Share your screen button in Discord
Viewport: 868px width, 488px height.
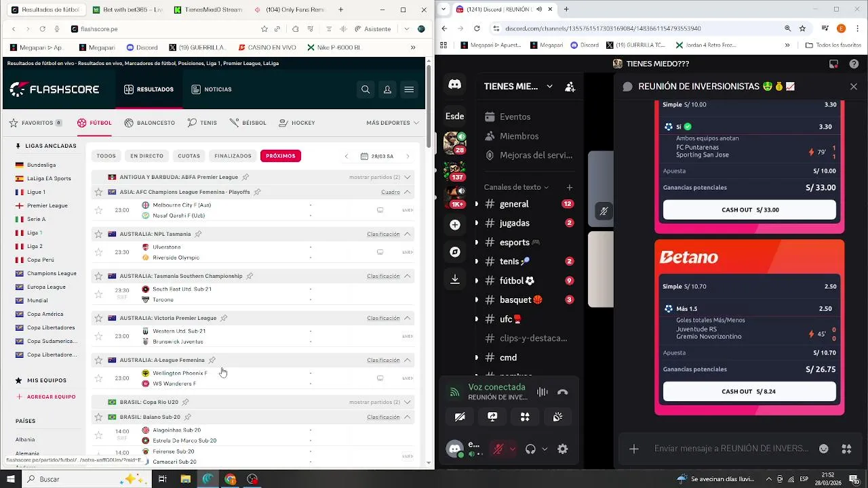[492, 417]
